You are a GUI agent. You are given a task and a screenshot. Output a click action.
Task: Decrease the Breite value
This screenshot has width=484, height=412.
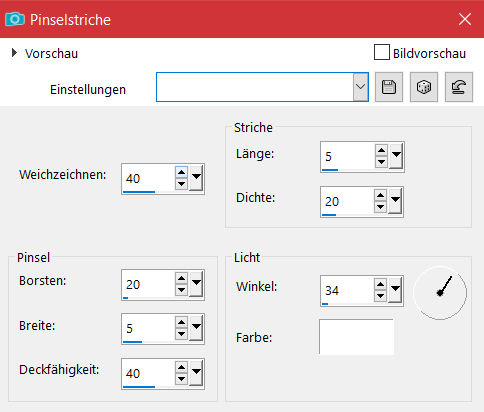click(181, 334)
